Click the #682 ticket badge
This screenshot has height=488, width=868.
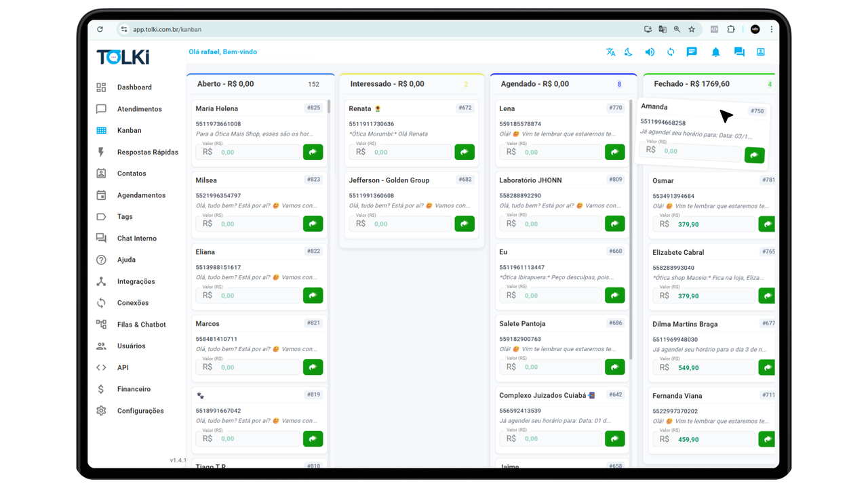pyautogui.click(x=465, y=180)
